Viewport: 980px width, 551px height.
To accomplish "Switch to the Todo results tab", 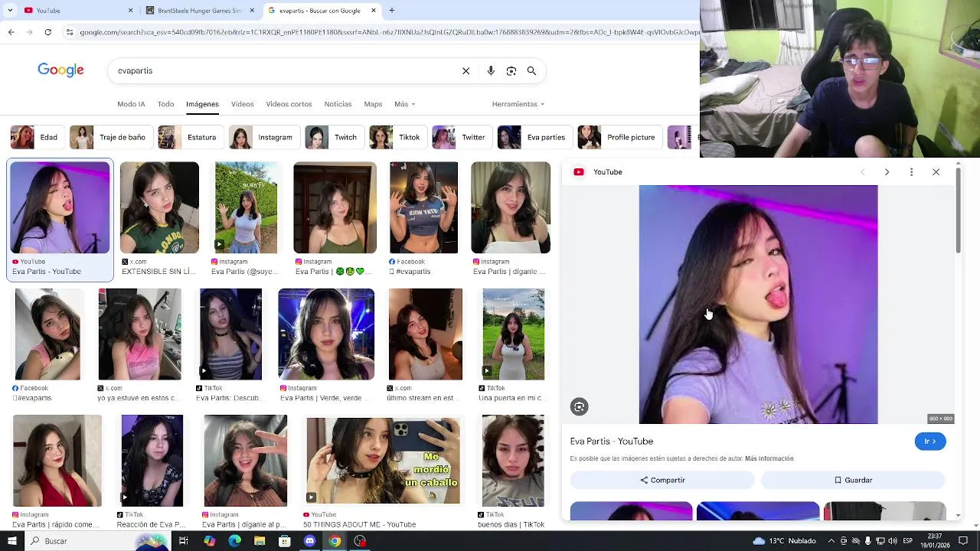I will (x=165, y=104).
